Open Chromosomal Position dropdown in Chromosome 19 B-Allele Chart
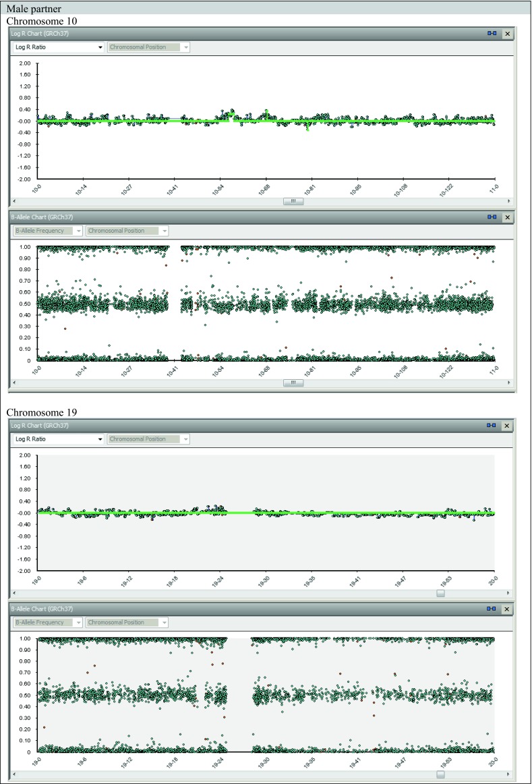Image resolution: width=532 pixels, height=784 pixels. [x=126, y=622]
